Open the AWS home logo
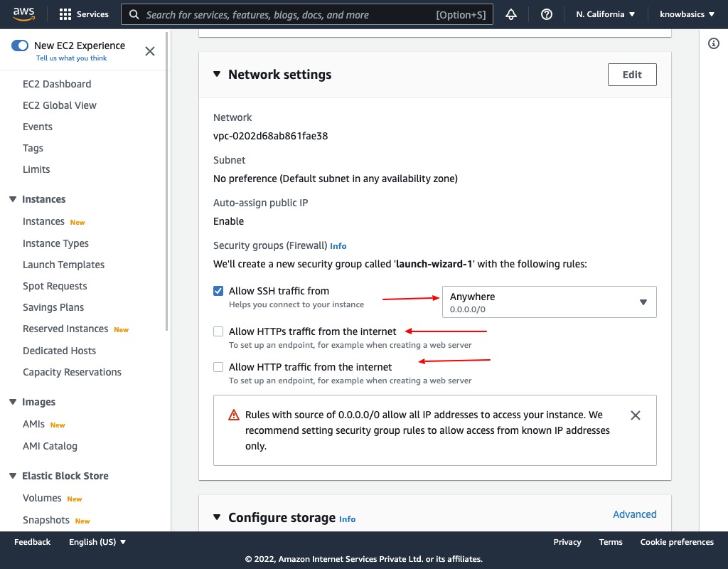The width and height of the screenshot is (728, 569). [x=23, y=14]
